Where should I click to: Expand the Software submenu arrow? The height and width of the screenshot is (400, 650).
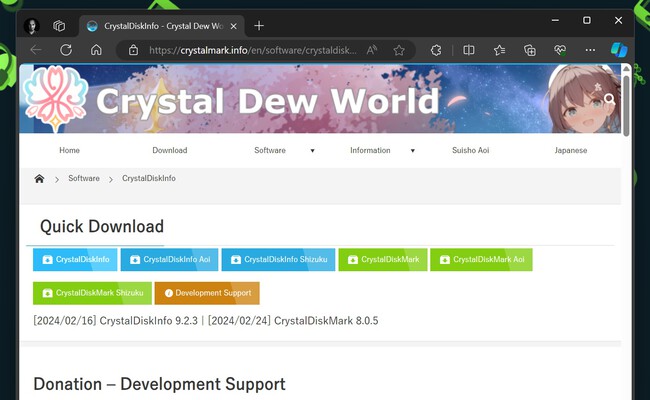coord(313,150)
